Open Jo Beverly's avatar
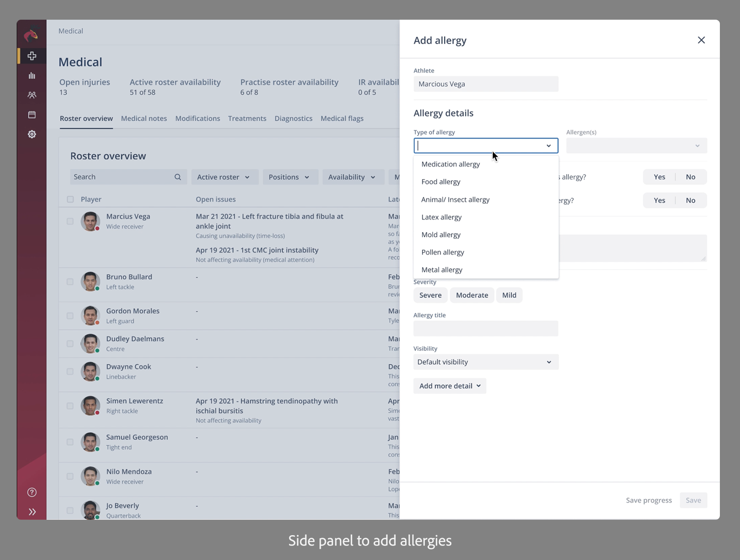This screenshot has width=740, height=560. click(90, 510)
